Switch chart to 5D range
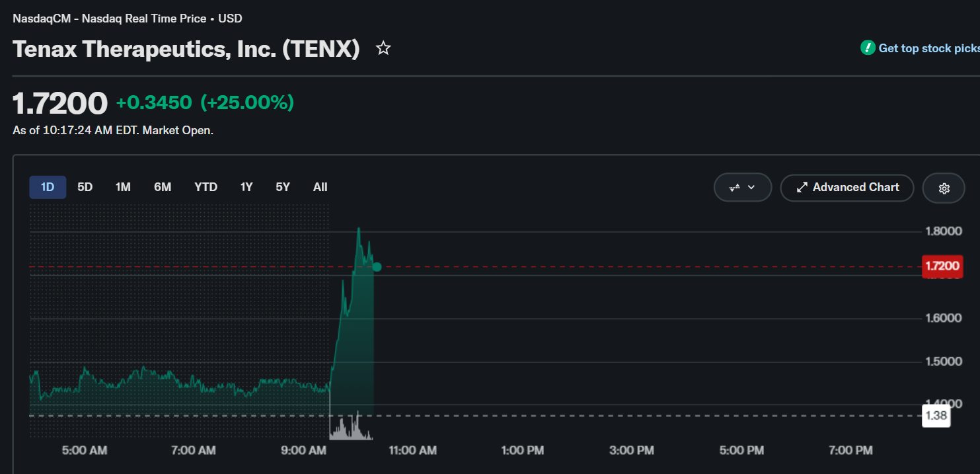 point(85,187)
